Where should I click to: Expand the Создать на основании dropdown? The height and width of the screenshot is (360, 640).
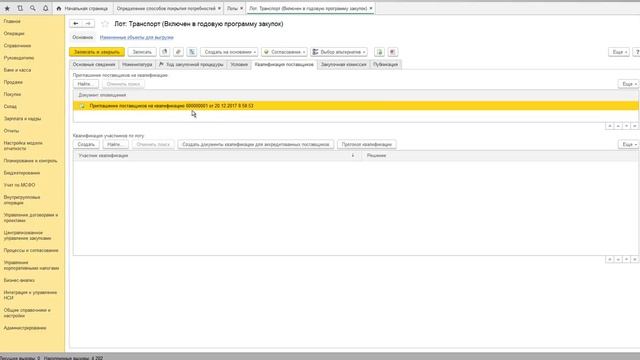coord(229,52)
